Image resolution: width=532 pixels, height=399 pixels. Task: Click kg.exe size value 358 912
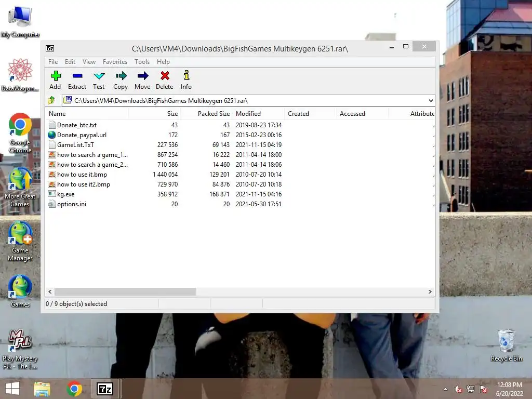[x=167, y=194]
